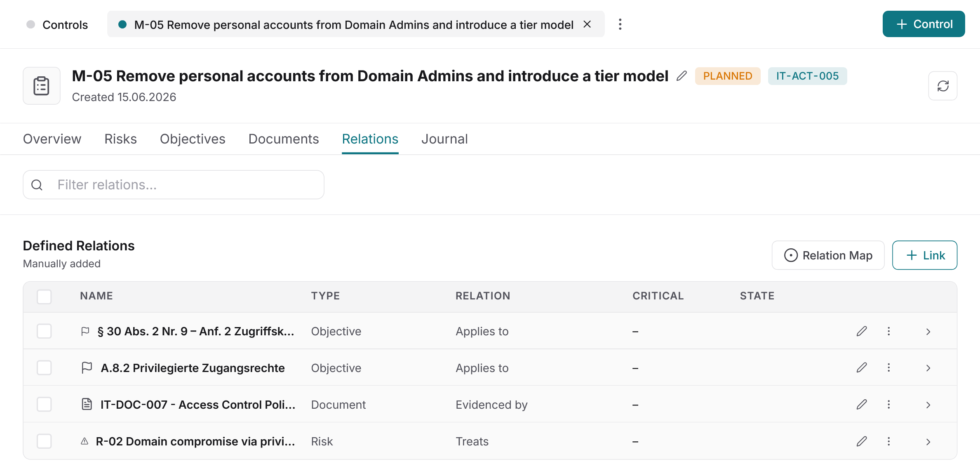
Task: Open the Relation Map
Action: (x=828, y=255)
